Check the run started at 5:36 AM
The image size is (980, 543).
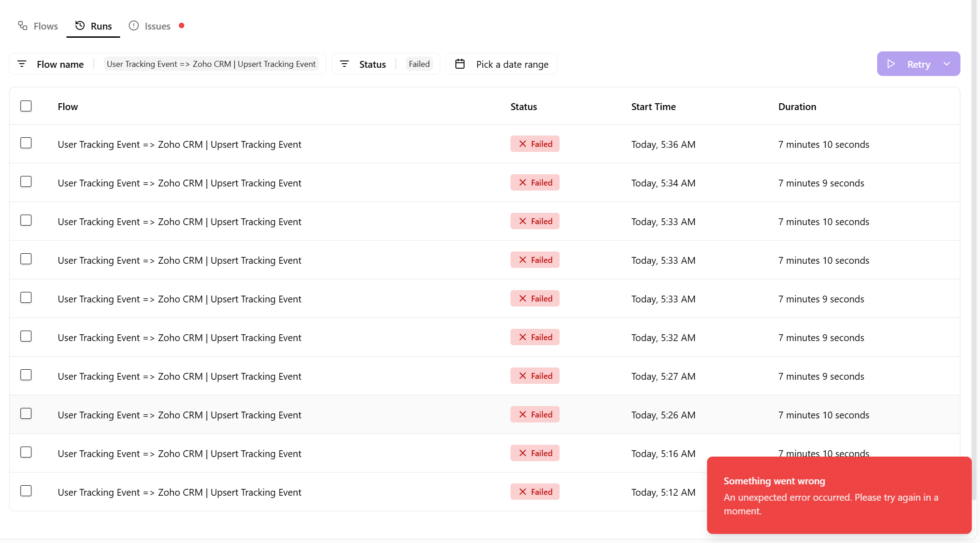point(26,143)
